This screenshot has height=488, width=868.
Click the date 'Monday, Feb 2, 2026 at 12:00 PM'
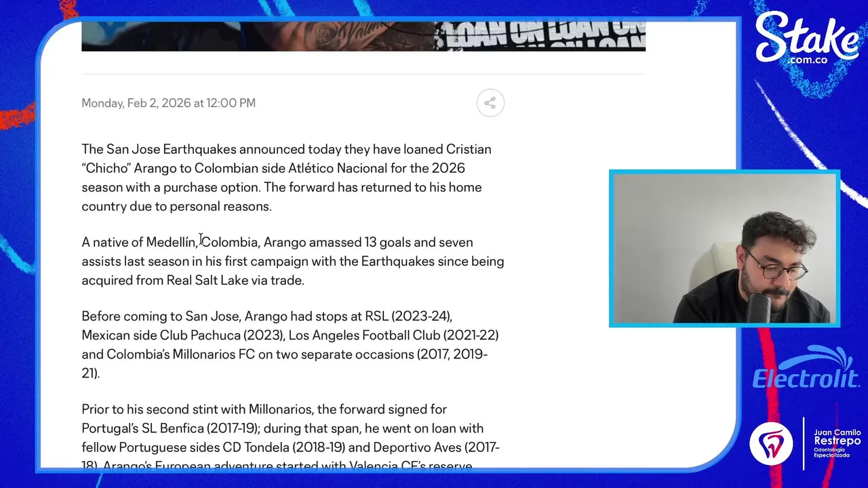[x=168, y=103]
